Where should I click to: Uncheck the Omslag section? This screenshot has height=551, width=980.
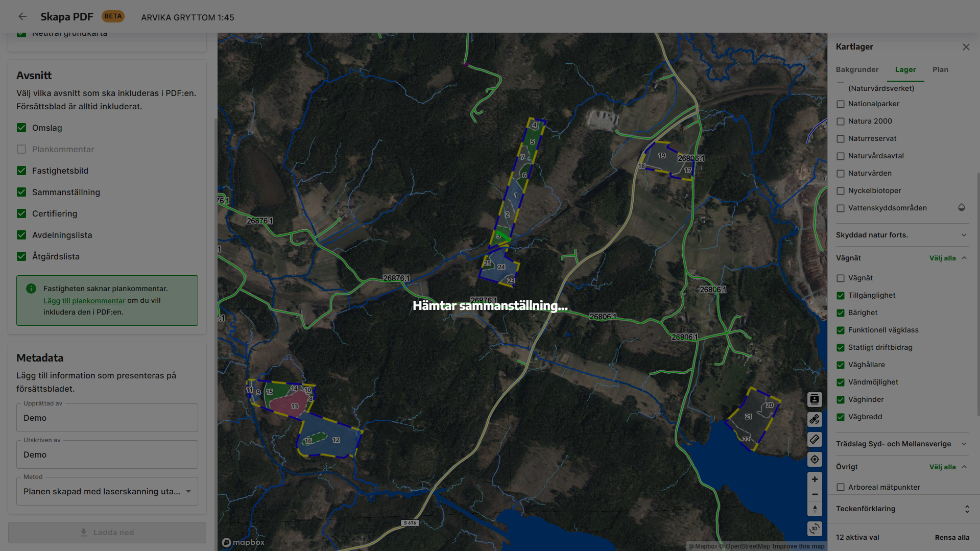[21, 128]
